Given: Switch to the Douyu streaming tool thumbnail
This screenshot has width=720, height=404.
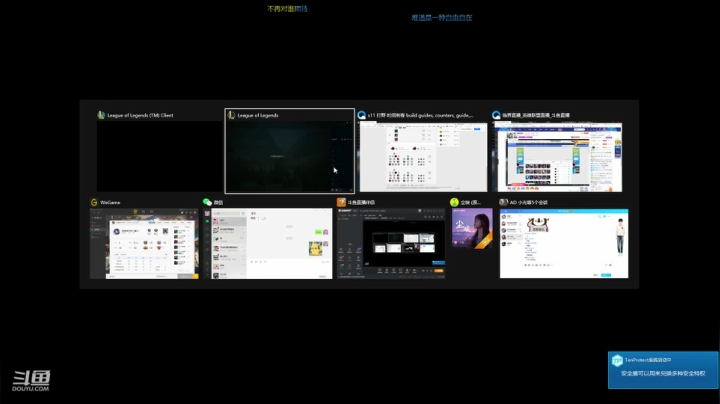Looking at the screenshot, I should 391,244.
